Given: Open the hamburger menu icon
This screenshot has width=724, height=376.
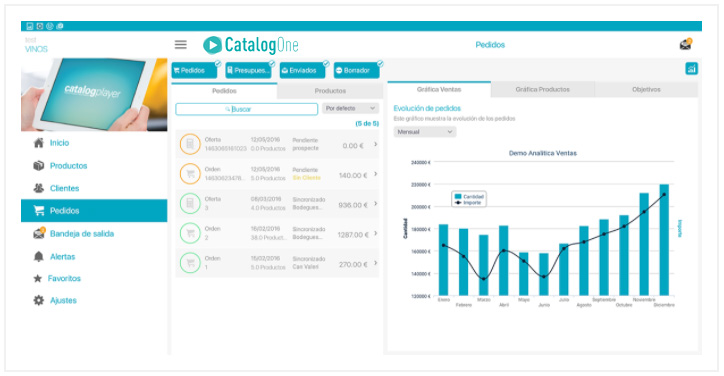Looking at the screenshot, I should click(181, 44).
